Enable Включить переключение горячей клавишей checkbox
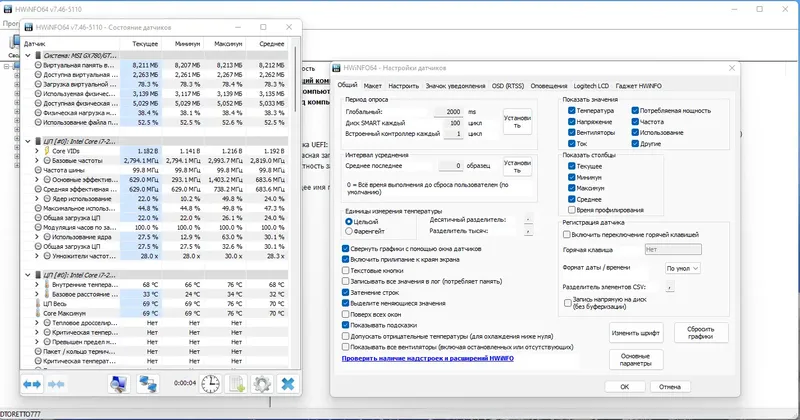This screenshot has width=800, height=420. tap(566, 235)
